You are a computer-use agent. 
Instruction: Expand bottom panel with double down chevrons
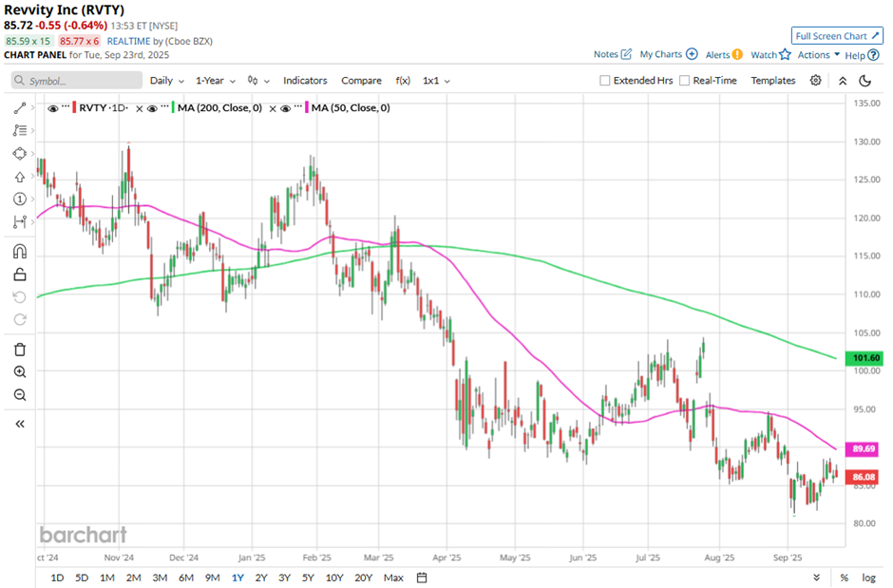(x=817, y=578)
